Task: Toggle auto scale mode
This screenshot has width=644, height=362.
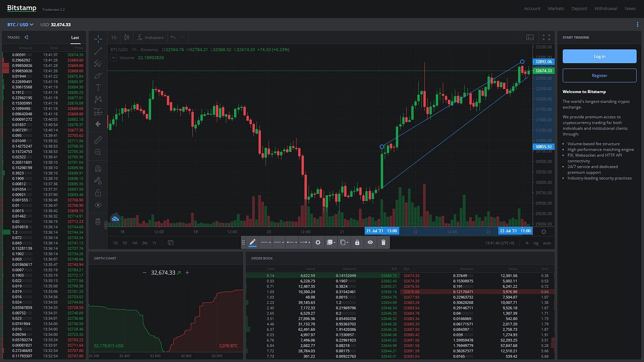Action: point(547,243)
